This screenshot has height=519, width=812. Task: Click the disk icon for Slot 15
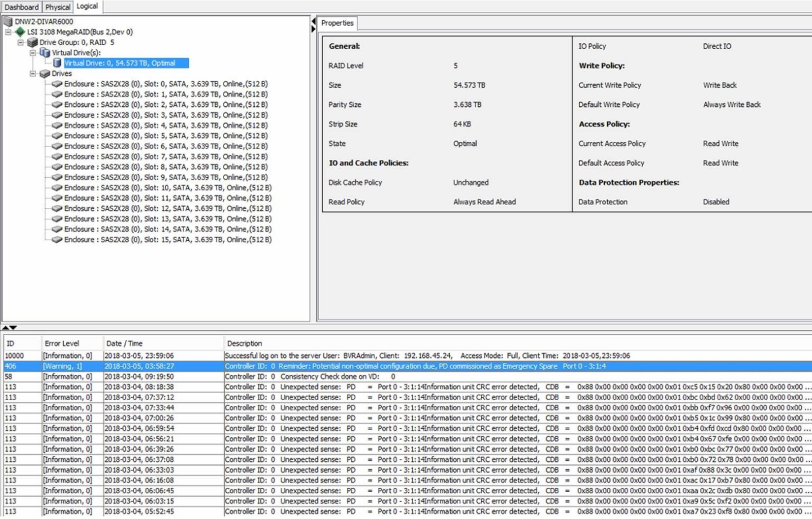click(57, 240)
